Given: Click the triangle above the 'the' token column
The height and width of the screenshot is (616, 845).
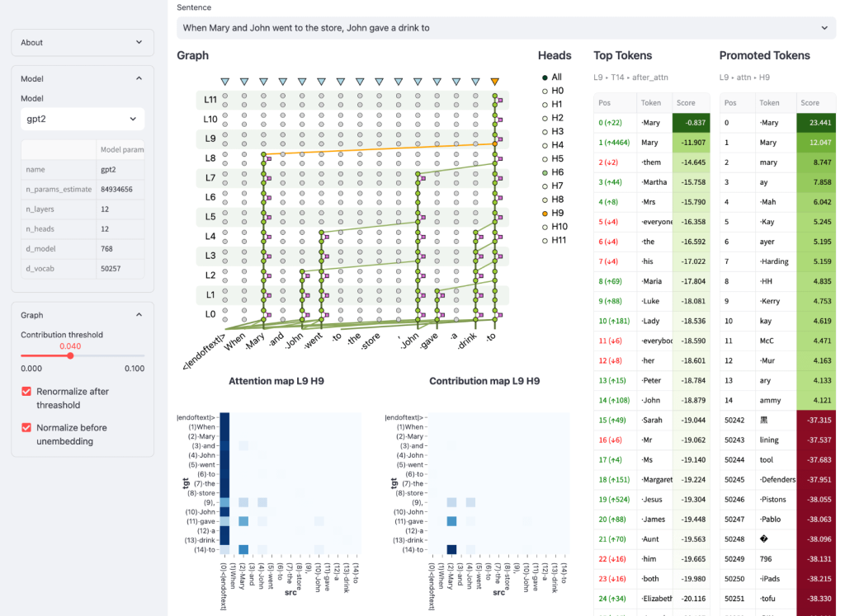Looking at the screenshot, I should coord(360,82).
